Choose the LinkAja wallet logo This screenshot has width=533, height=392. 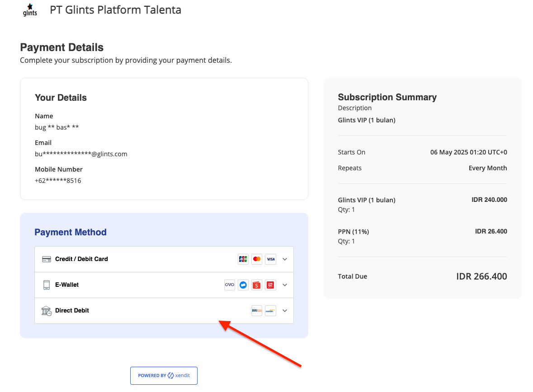point(271,285)
